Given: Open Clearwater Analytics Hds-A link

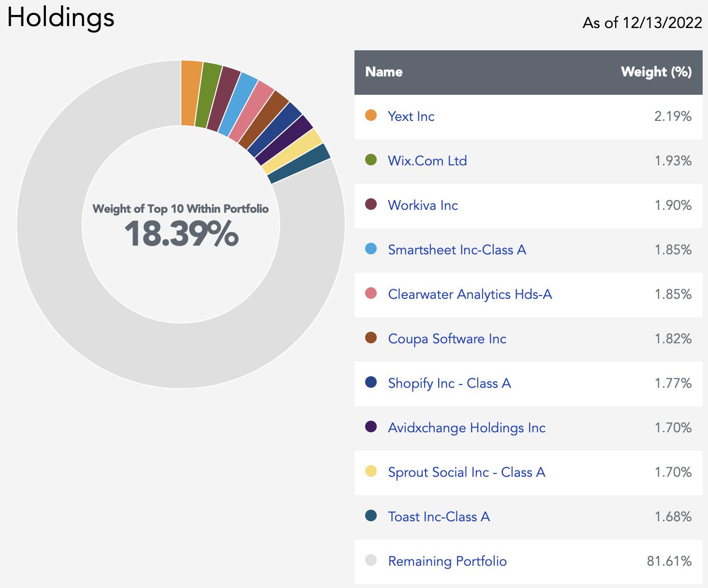Looking at the screenshot, I should pos(470,294).
